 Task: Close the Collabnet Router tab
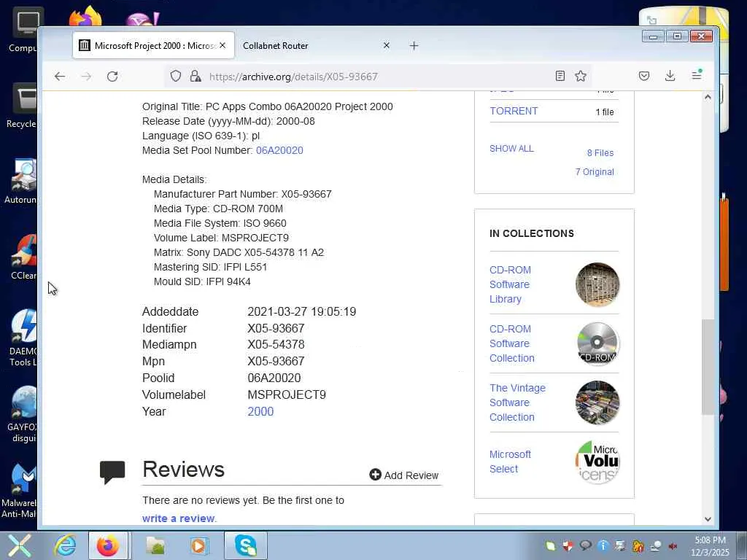pyautogui.click(x=387, y=45)
